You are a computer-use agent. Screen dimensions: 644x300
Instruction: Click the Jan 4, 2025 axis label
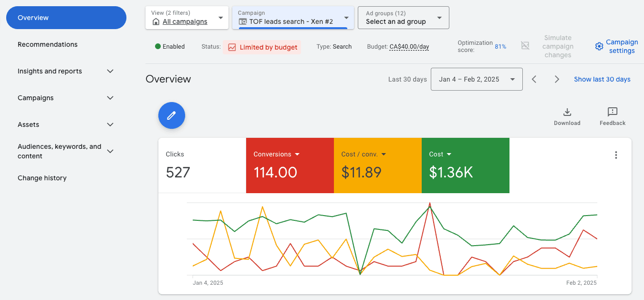pos(208,283)
